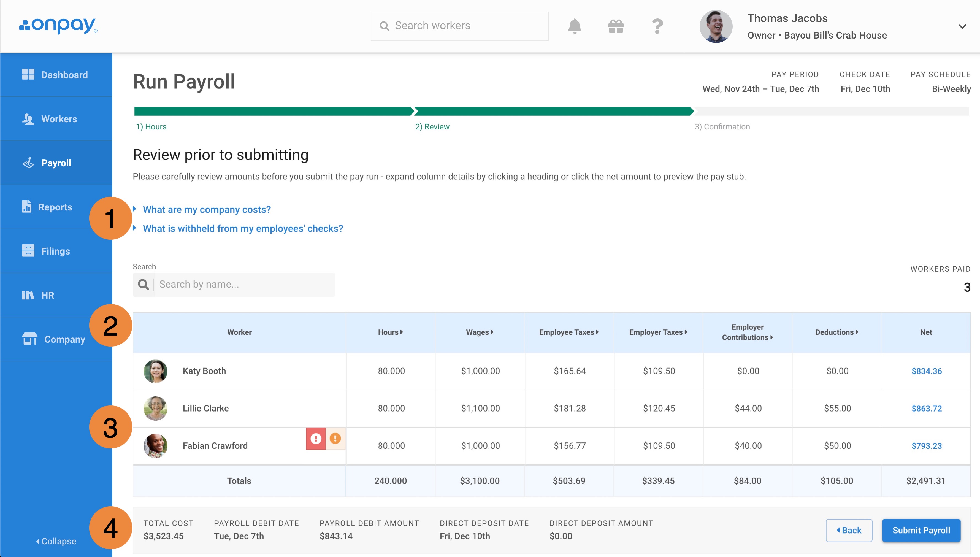Preview Katy Booth's net pay $834.36
Screen dimensions: 980x557
[x=927, y=371]
